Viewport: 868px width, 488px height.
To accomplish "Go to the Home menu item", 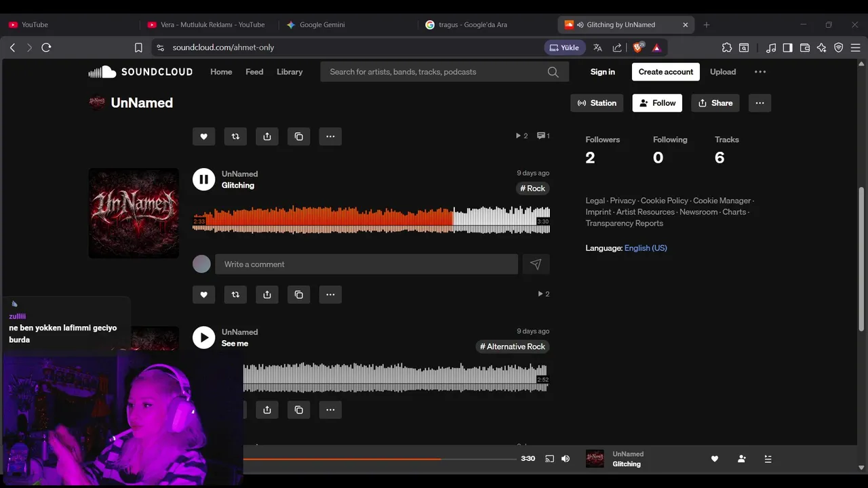I will pos(221,72).
